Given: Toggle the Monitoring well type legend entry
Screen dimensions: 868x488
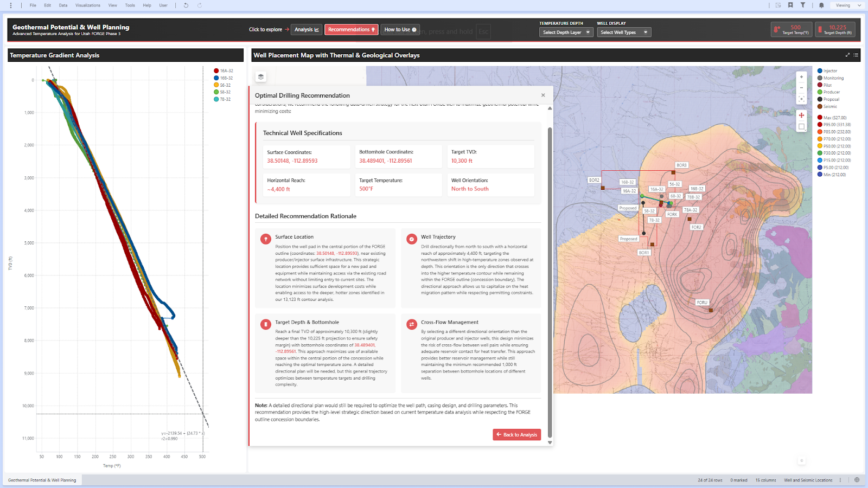Looking at the screenshot, I should click(831, 78).
